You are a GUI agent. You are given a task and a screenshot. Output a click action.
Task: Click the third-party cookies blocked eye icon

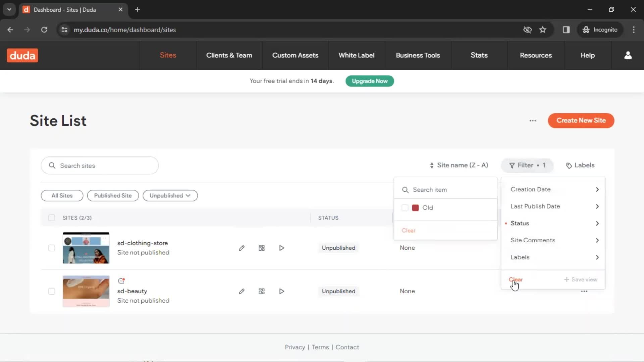pyautogui.click(x=527, y=30)
